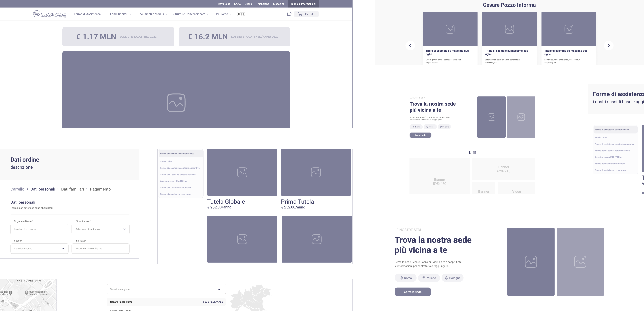This screenshot has width=644, height=311.
Task: Expand Chi Siamo menu
Action: click(223, 14)
